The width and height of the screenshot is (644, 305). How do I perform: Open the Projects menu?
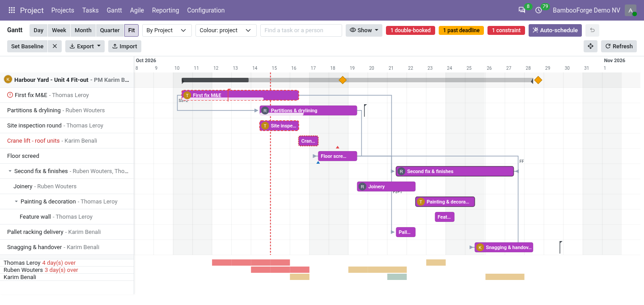click(63, 10)
